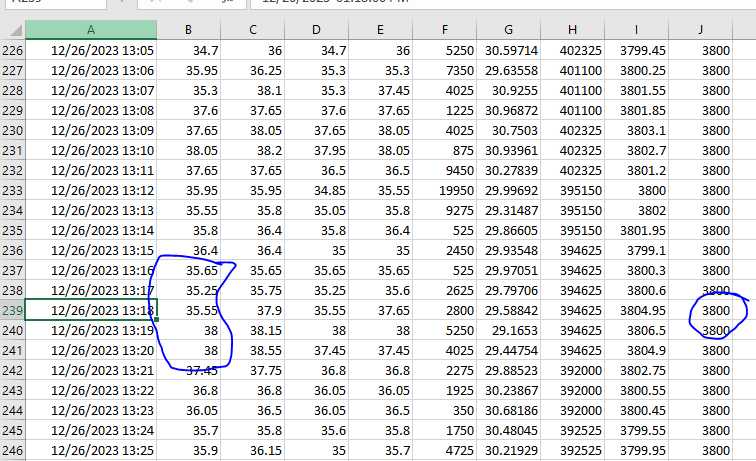756x461 pixels.
Task: Click the column G header
Action: coord(508,30)
